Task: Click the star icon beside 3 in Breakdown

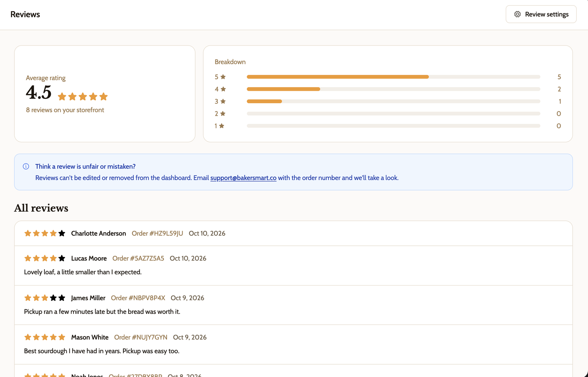Action: [x=223, y=101]
